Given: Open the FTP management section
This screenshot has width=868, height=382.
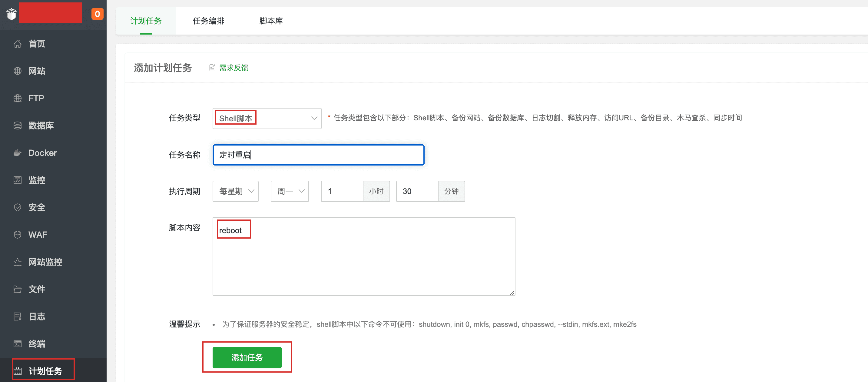Looking at the screenshot, I should (x=36, y=98).
